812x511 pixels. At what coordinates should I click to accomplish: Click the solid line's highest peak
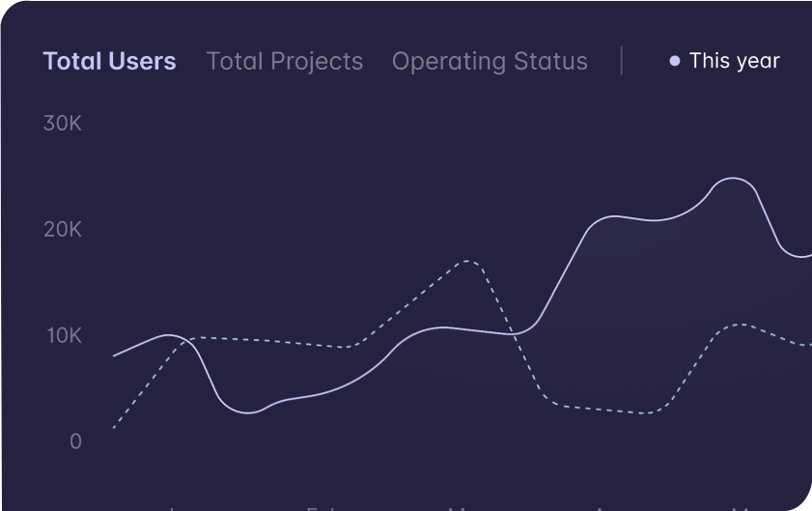coord(734,178)
